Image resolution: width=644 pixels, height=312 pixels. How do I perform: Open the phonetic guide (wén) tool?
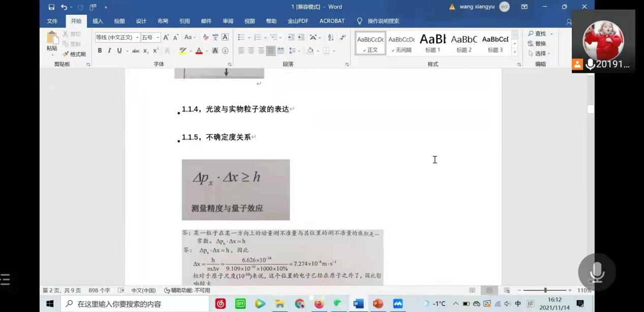tap(216, 37)
